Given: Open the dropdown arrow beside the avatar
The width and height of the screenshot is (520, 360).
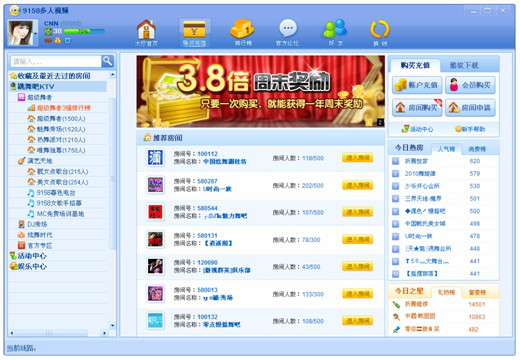Looking at the screenshot, I should click(36, 33).
